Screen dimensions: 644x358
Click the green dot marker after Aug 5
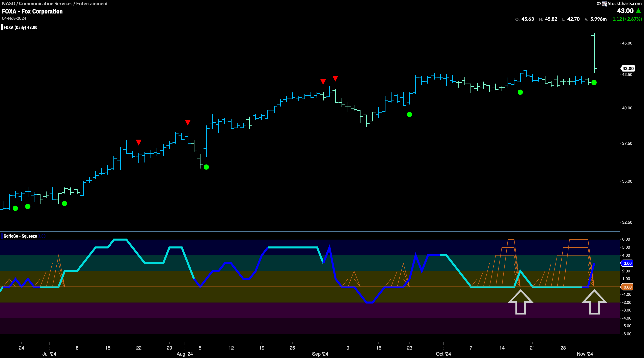tap(206, 167)
